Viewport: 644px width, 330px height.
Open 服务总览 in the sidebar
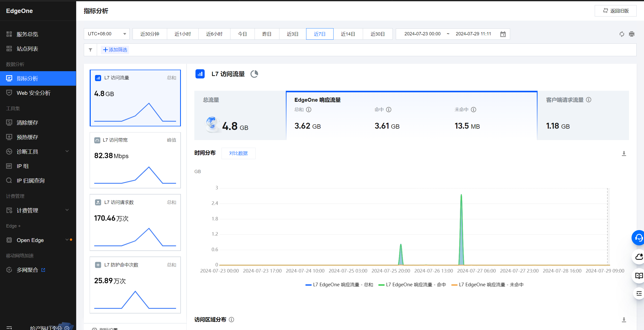coord(38,34)
